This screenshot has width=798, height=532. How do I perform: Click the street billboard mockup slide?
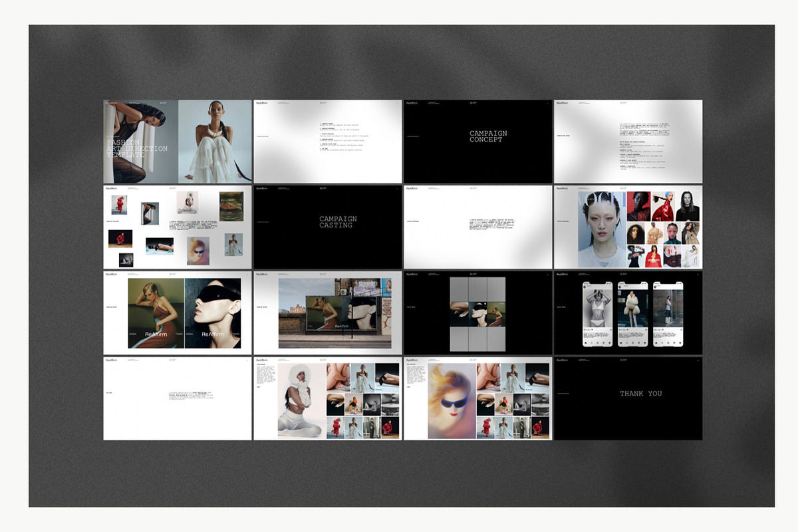pyautogui.click(x=327, y=313)
